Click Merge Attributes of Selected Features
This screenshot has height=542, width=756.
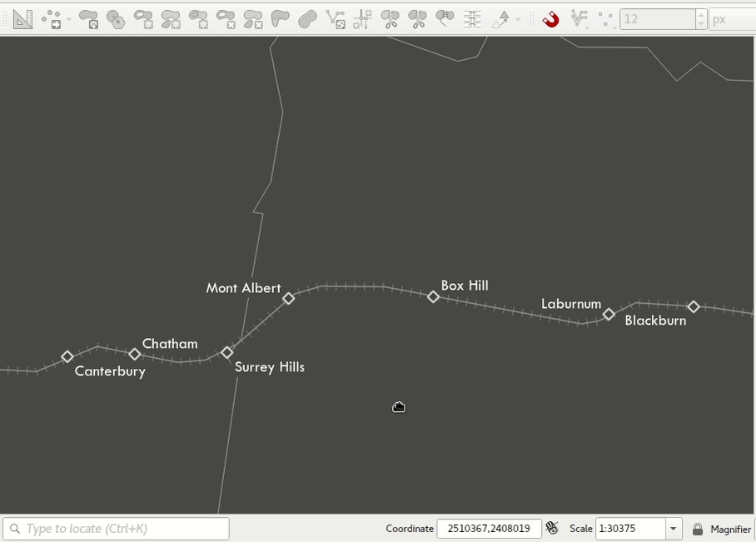pos(473,19)
